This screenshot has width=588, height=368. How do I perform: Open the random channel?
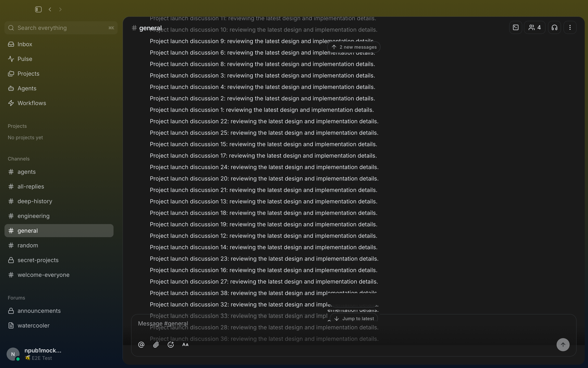click(59, 245)
